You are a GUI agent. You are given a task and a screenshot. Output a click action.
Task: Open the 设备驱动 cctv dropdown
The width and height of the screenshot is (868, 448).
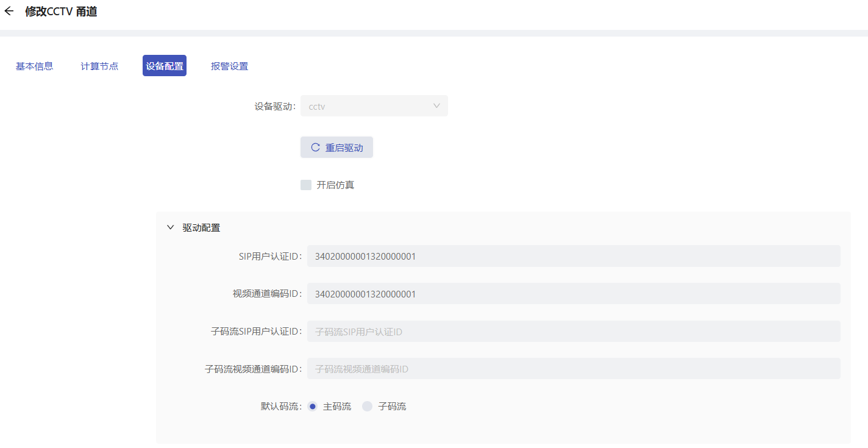(x=374, y=106)
